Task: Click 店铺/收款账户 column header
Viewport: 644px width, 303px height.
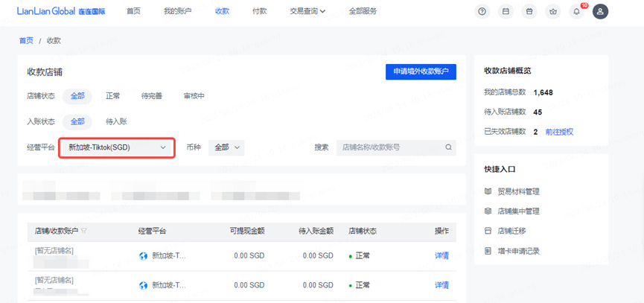Action: point(57,231)
